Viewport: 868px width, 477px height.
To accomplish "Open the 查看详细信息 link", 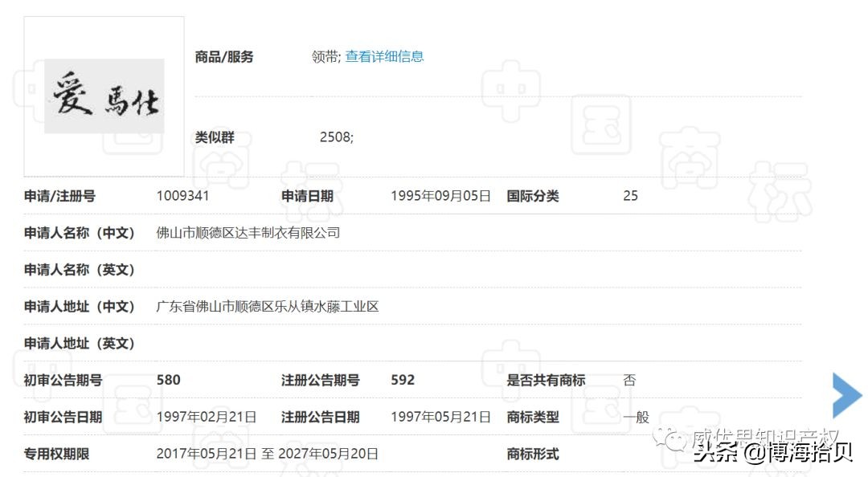I will tap(384, 56).
